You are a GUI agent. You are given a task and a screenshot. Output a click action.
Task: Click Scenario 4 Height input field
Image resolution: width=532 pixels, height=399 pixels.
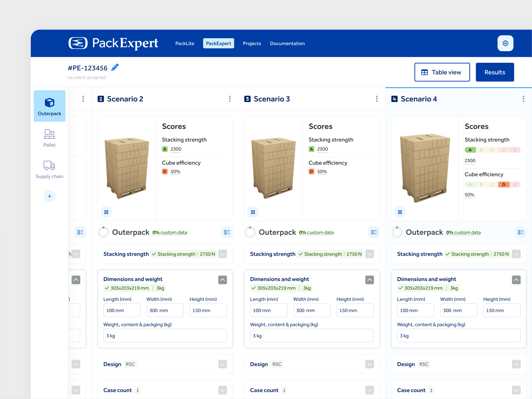click(x=502, y=310)
